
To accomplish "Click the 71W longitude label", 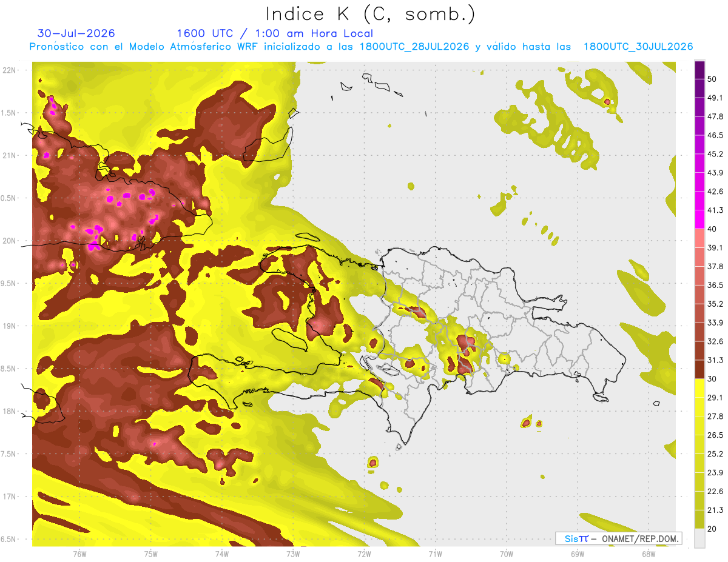I will point(435,554).
